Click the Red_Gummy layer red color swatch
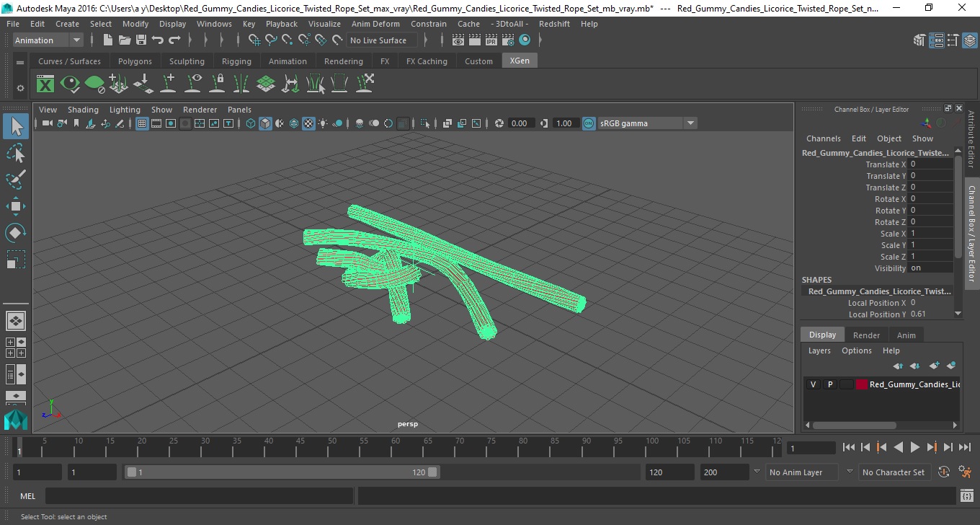Viewport: 980px width, 525px height. tap(862, 384)
